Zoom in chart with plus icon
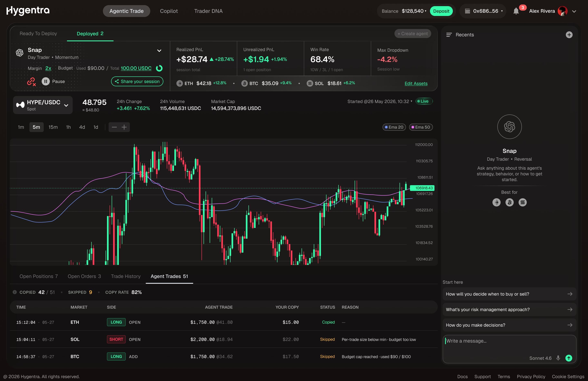 point(124,127)
